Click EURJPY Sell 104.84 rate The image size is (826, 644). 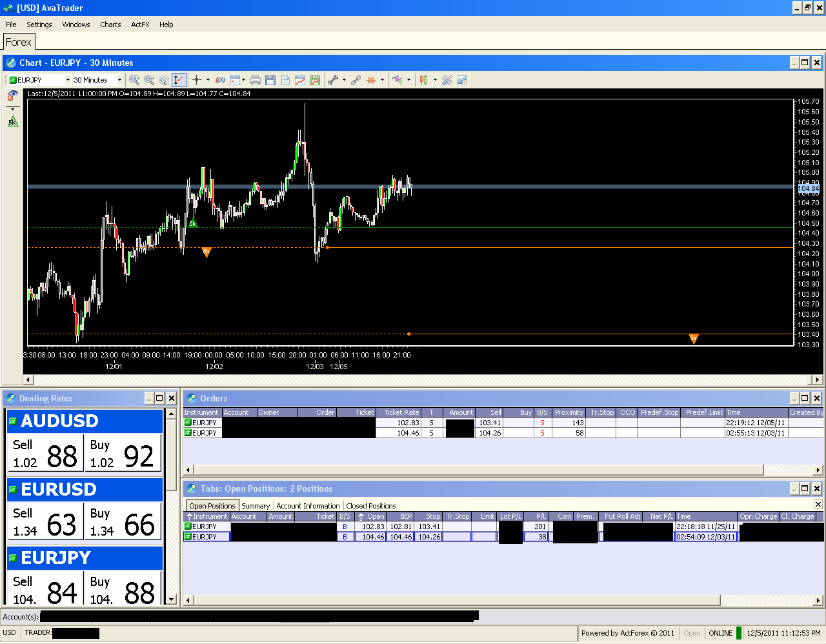45,589
